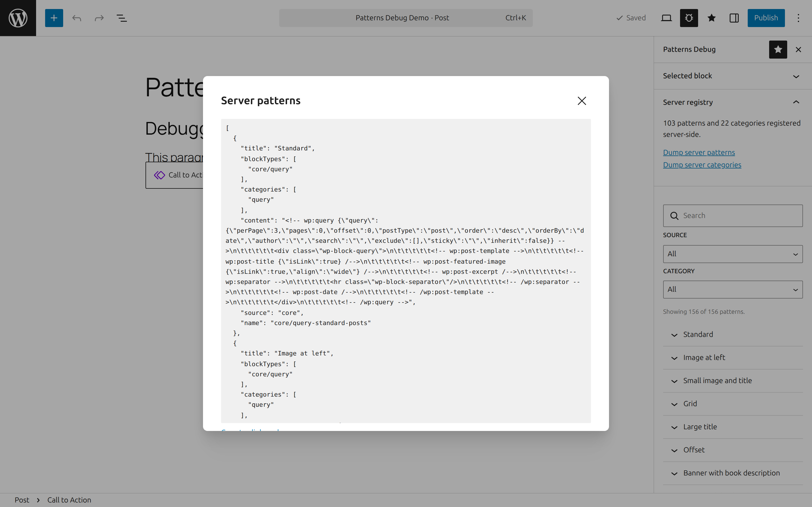Screen dimensions: 812x507
Task: Unpin Patterns Debug with star button
Action: pos(778,50)
